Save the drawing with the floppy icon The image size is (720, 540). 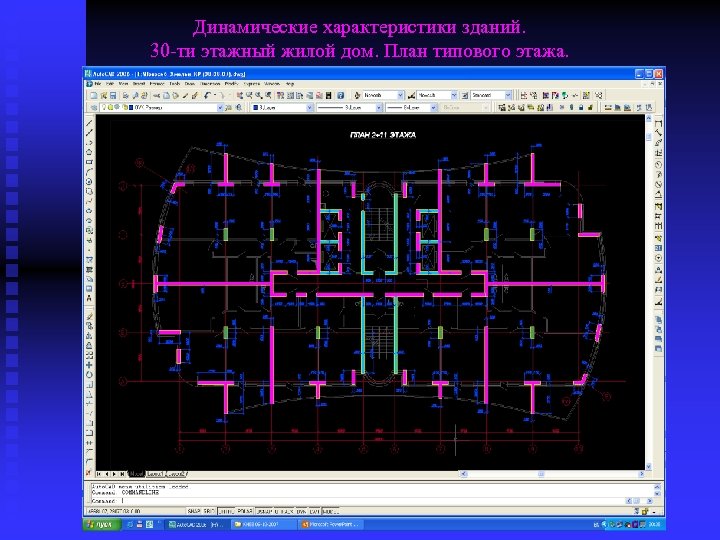pos(112,95)
